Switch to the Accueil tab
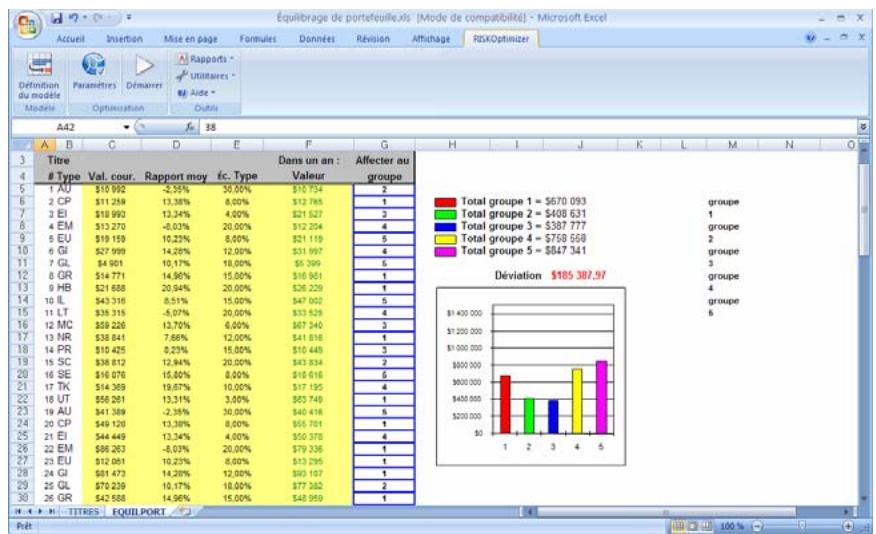 [x=70, y=39]
